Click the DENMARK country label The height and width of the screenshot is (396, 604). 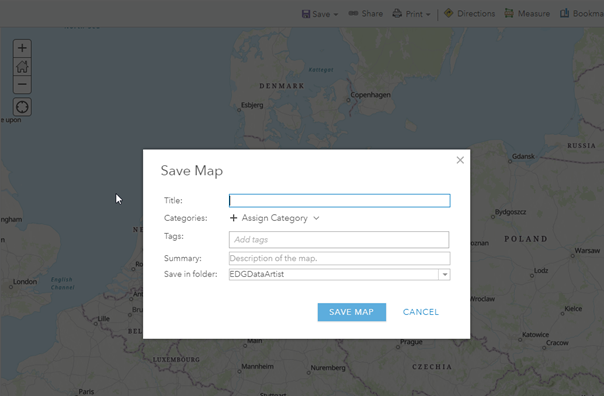pos(282,86)
